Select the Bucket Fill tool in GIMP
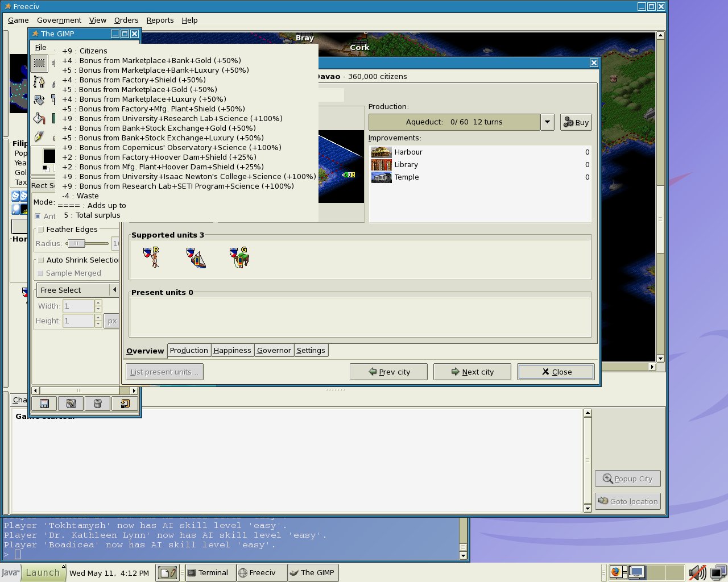728x582 pixels. point(39,118)
